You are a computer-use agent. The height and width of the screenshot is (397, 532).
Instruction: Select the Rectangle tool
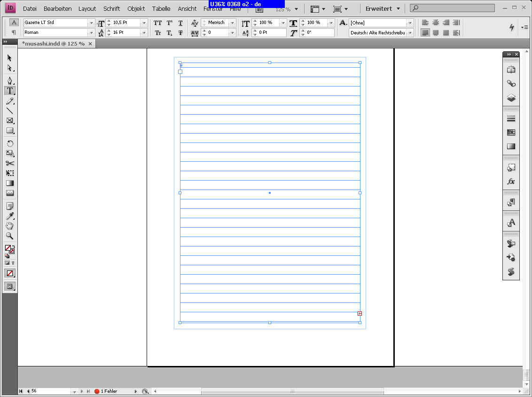tap(9, 130)
